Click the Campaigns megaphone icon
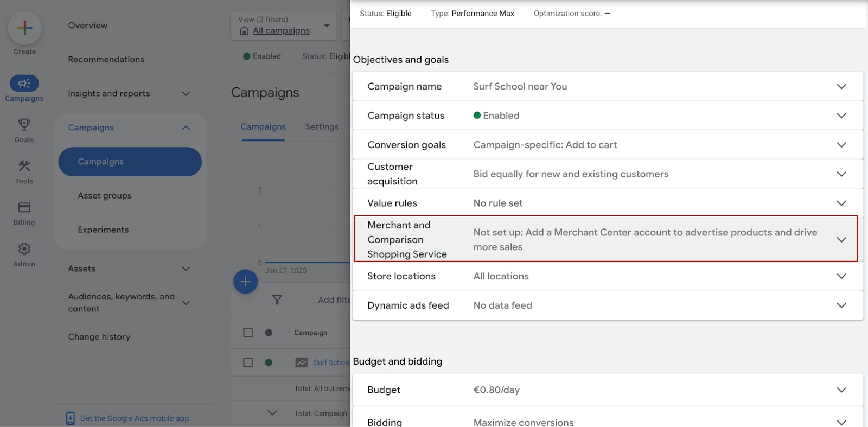This screenshot has height=427, width=868. point(24,84)
